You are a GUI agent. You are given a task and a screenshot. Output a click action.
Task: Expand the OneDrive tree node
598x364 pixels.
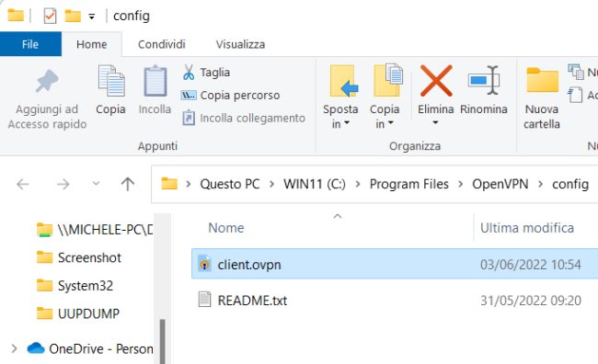pyautogui.click(x=14, y=348)
